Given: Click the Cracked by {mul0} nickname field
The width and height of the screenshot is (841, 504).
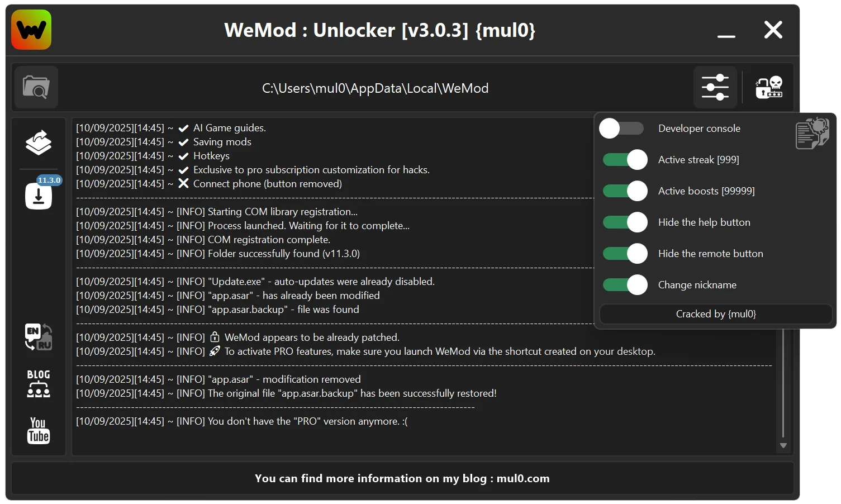Looking at the screenshot, I should click(x=715, y=314).
